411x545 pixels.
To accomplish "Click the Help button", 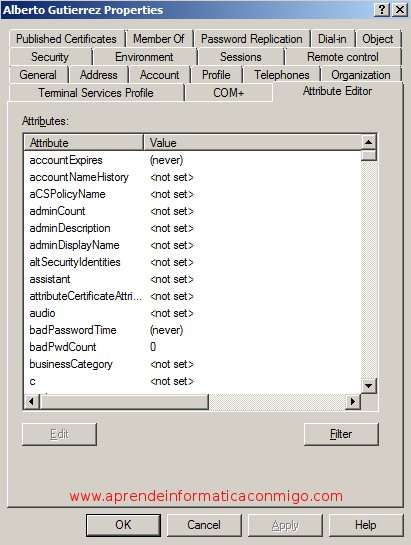I will tap(365, 525).
